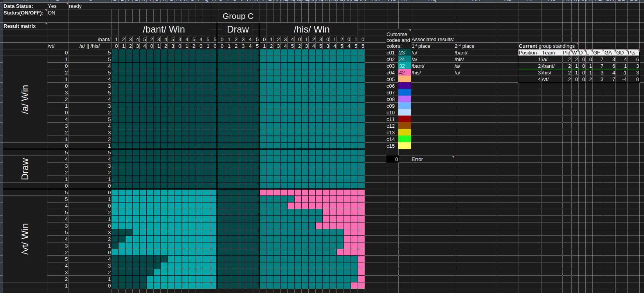Pick the c13 mustard yellow color swatch
This screenshot has width=644, height=293.
(x=405, y=133)
